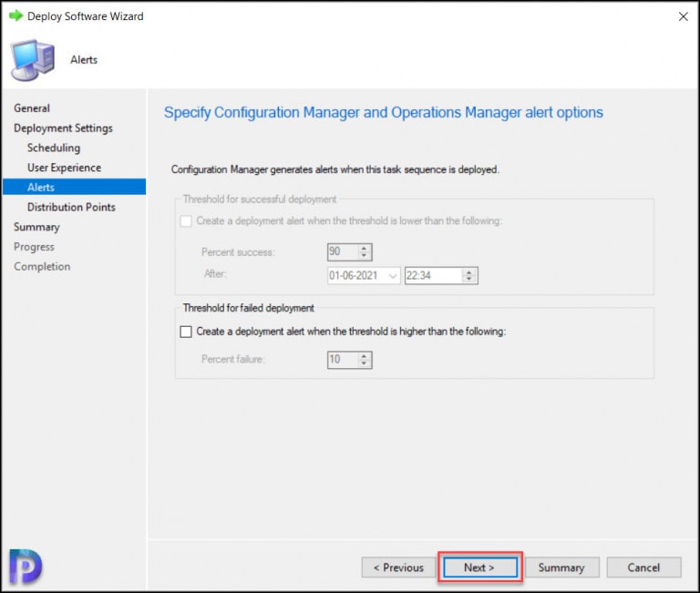Image resolution: width=700 pixels, height=593 pixels.
Task: Click the computer icon beside the Alerts header
Action: 33,60
